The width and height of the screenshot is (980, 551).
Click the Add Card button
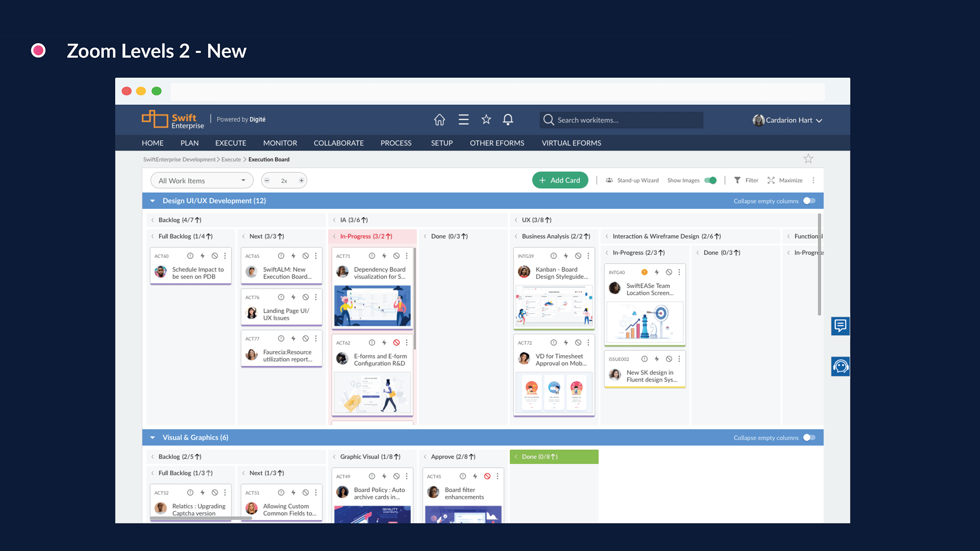pos(560,180)
